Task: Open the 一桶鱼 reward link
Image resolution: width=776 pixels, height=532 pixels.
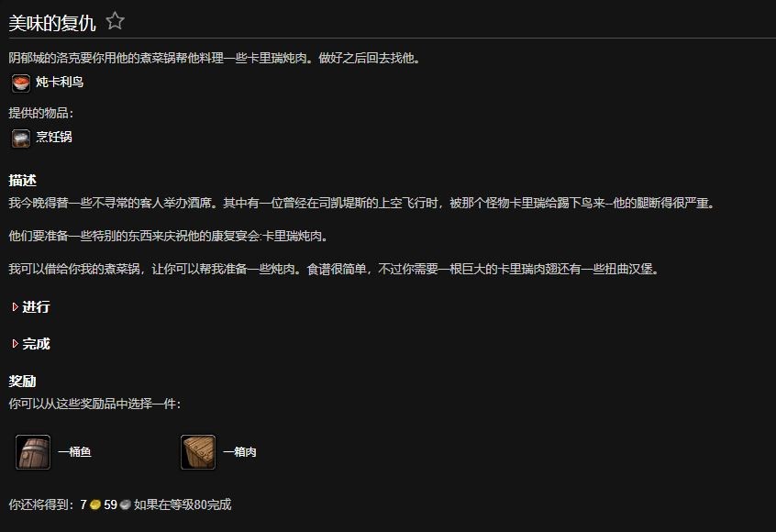Action: pyautogui.click(x=74, y=452)
